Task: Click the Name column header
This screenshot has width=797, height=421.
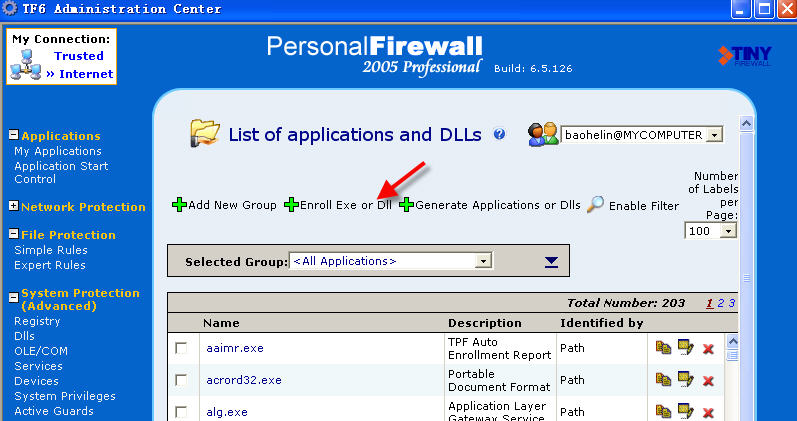Action: [221, 323]
